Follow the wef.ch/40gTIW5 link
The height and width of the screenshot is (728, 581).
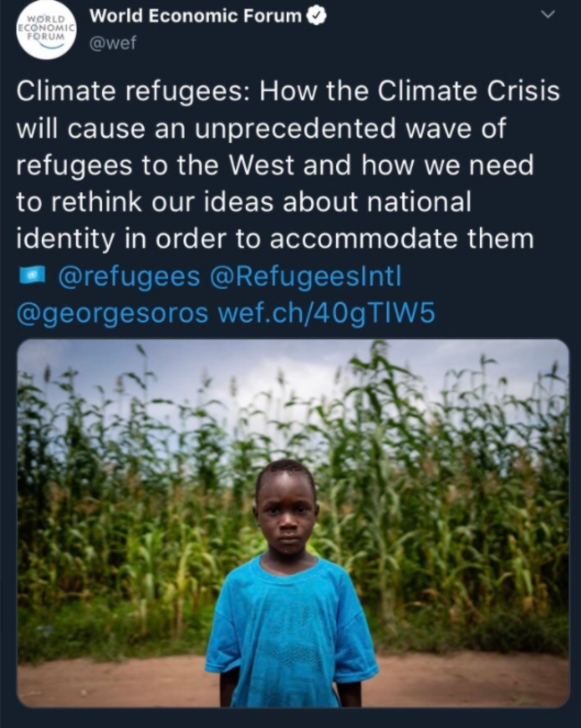point(326,314)
